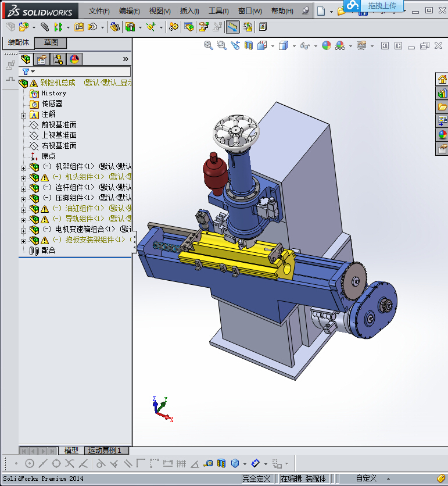Click the Interference Detection warning icon
Viewport: 448px width, 486px height.
click(248, 27)
